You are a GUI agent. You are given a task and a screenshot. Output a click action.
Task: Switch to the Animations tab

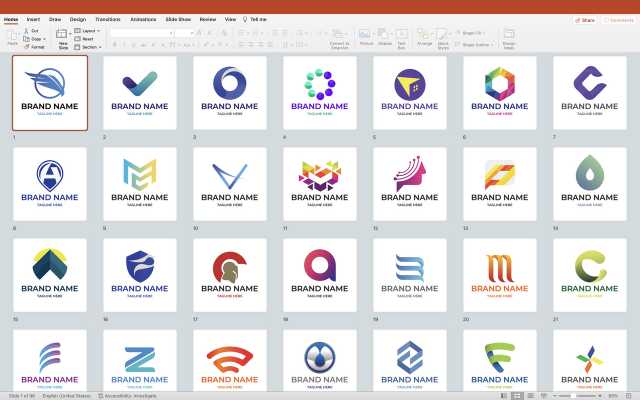pyautogui.click(x=143, y=19)
